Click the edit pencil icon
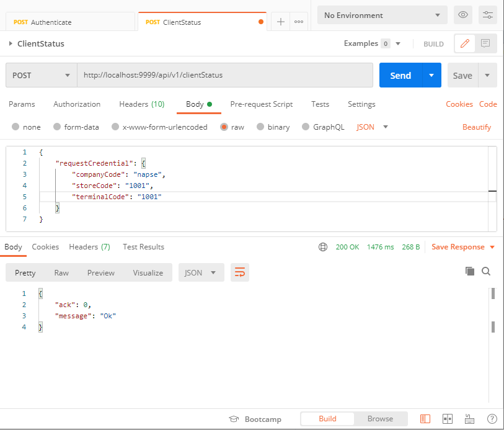Image resolution: width=504 pixels, height=430 pixels. (x=465, y=43)
